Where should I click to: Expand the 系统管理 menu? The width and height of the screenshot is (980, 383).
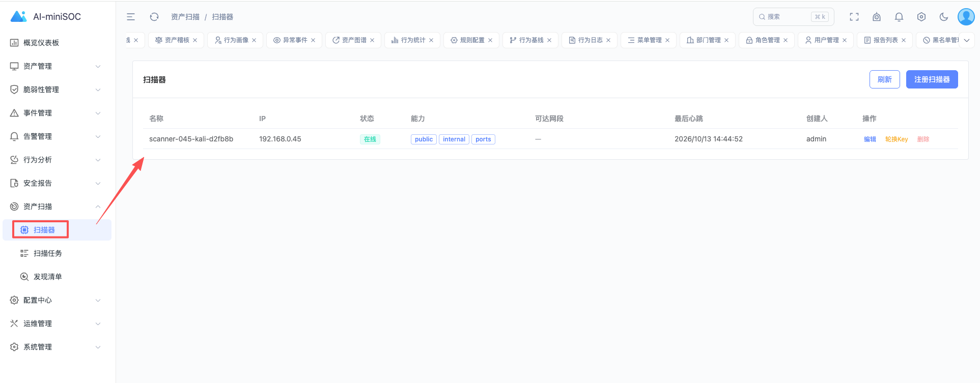tap(56, 347)
